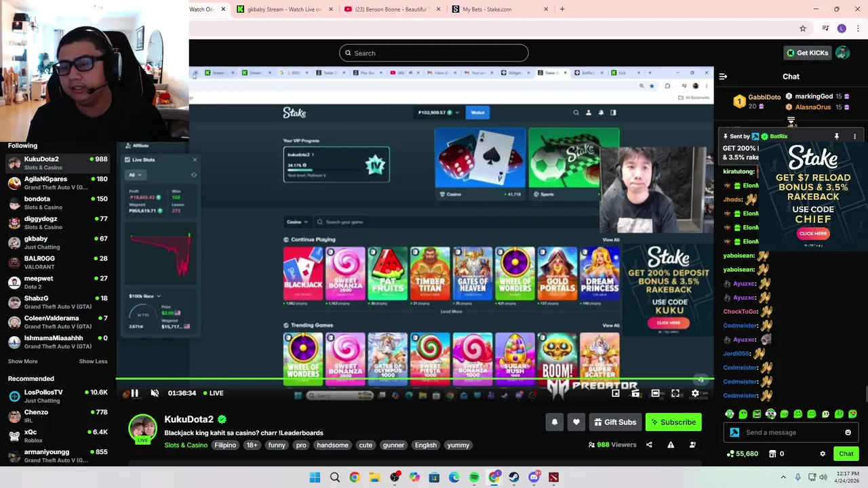Image resolution: width=868 pixels, height=488 pixels.
Task: Open gkbaby channel in sidebar
Action: (x=58, y=243)
